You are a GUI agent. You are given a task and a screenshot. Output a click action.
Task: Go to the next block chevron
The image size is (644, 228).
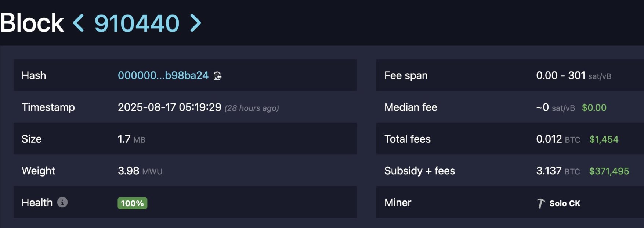195,23
